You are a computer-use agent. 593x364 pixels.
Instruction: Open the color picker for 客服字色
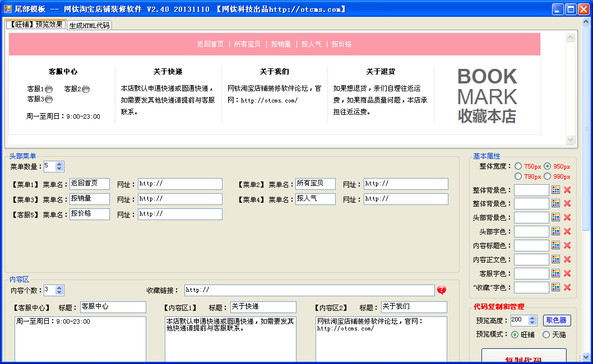point(555,273)
